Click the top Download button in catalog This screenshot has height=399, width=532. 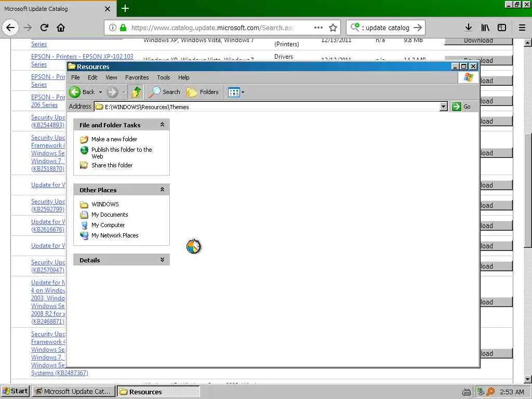tap(478, 41)
